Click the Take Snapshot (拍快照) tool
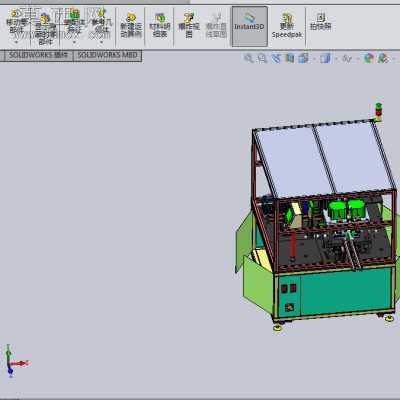 click(x=320, y=22)
